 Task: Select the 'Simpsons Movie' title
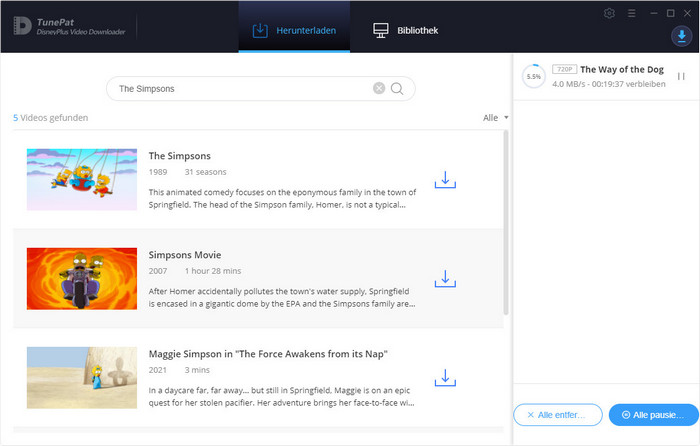tap(185, 255)
